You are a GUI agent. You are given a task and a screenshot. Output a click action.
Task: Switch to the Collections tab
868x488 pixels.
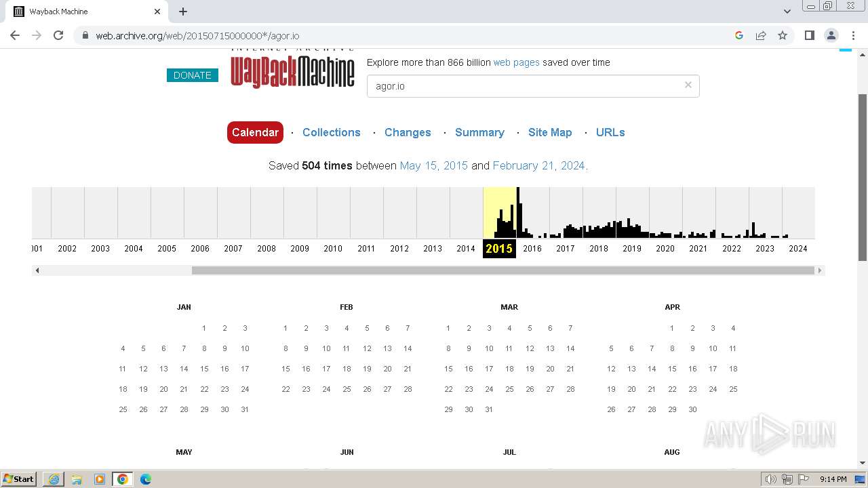331,132
